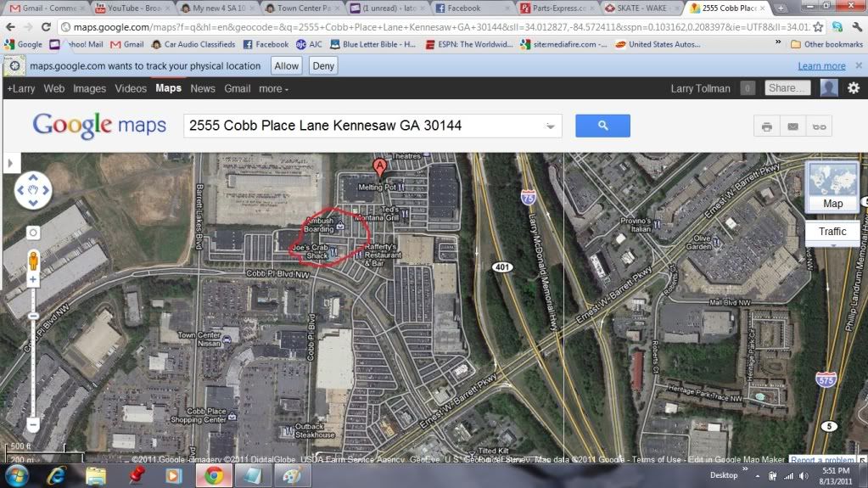This screenshot has width=868, height=488.
Task: Zoom out with the minus button
Action: pos(32,425)
